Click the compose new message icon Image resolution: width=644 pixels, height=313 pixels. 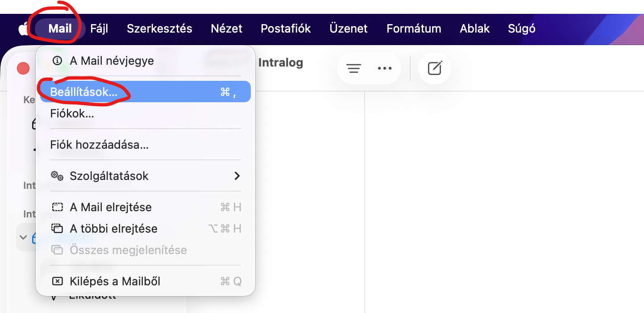434,68
